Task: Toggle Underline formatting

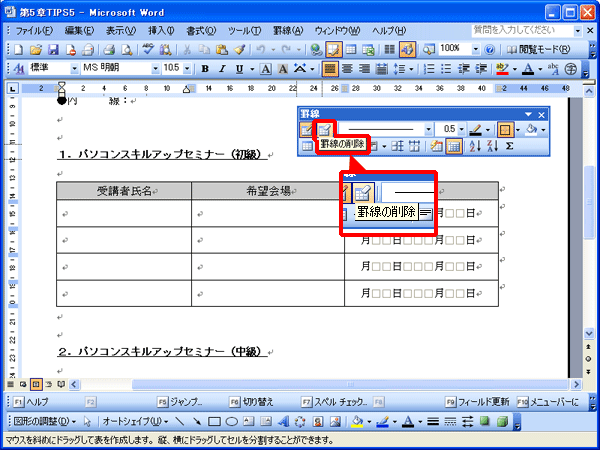Action: coord(240,69)
